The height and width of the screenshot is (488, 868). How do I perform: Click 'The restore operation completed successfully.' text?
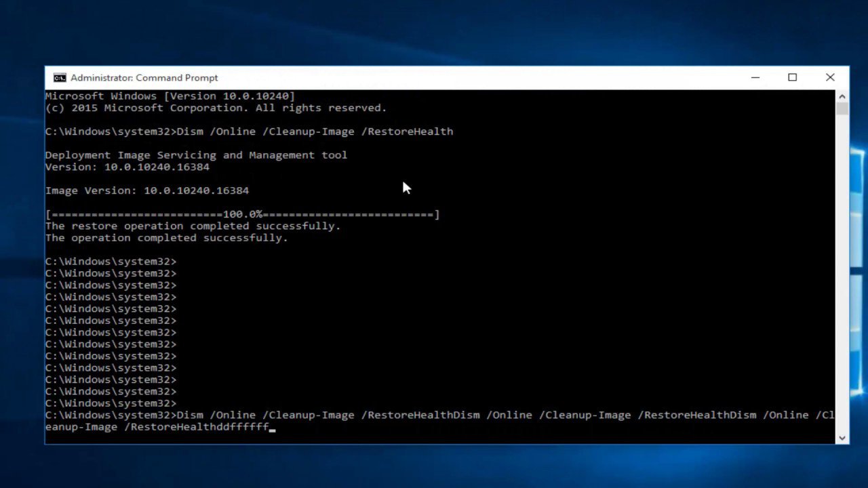tap(193, 226)
